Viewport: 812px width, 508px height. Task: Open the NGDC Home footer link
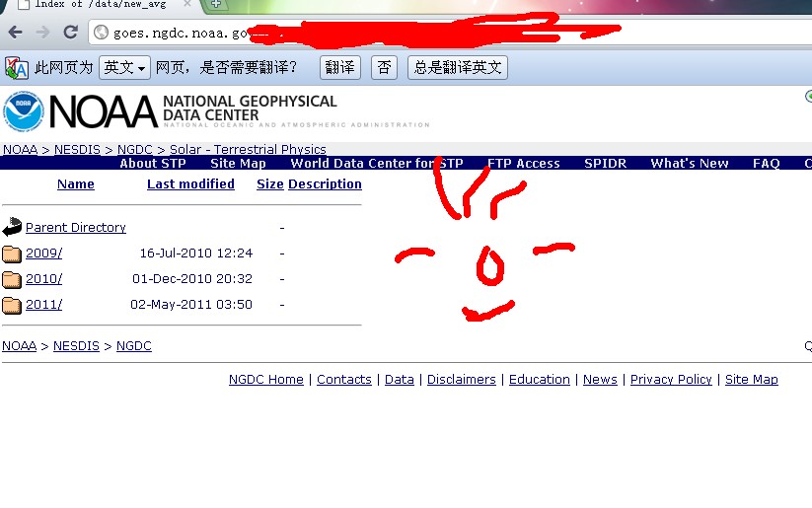point(266,380)
